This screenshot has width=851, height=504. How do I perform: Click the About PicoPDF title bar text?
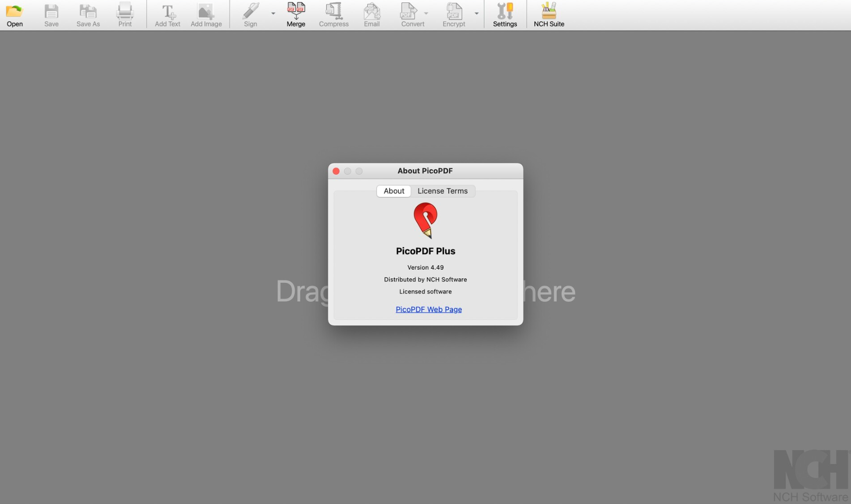tap(425, 171)
